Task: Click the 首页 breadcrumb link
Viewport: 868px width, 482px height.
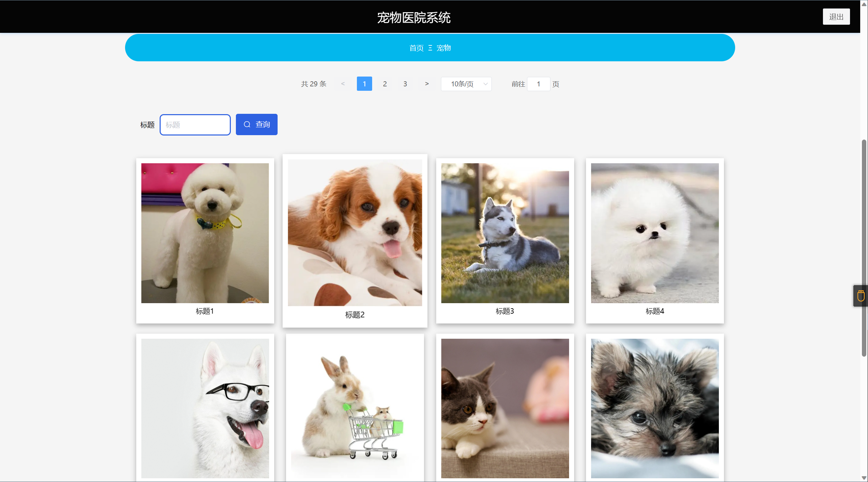Action: click(x=416, y=48)
